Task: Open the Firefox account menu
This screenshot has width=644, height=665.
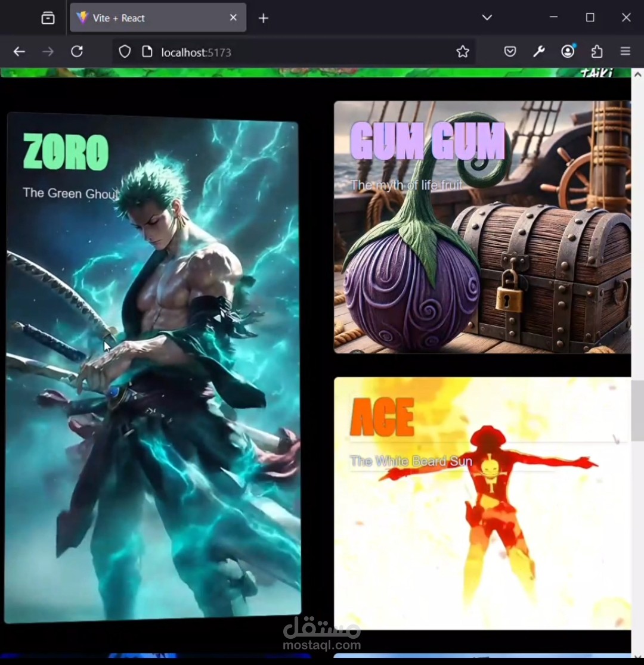Action: point(568,51)
